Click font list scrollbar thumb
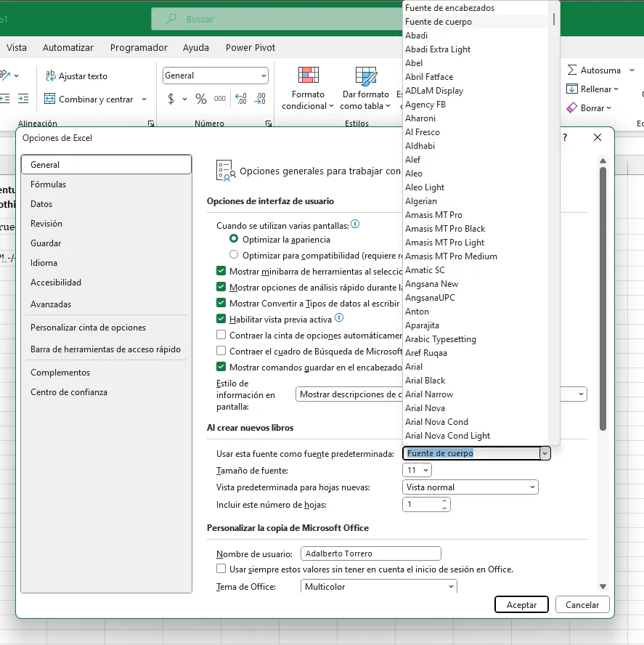 pos(554,19)
